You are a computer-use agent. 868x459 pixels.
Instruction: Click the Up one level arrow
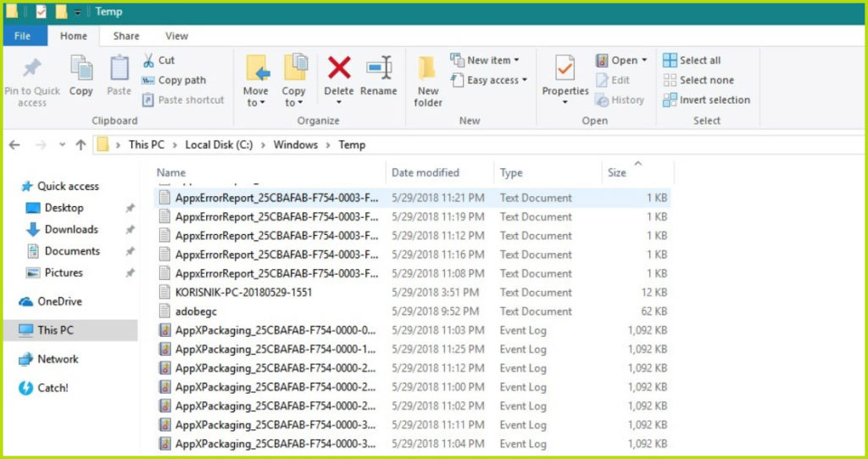(x=81, y=145)
